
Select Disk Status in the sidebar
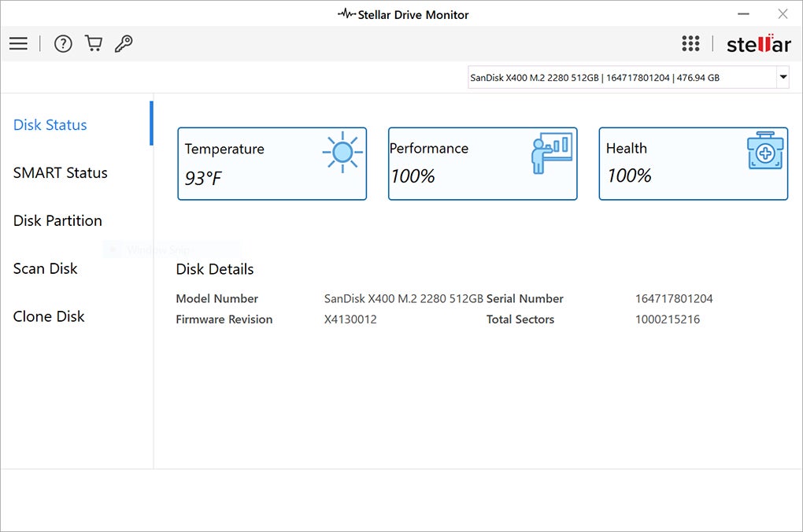pos(50,124)
